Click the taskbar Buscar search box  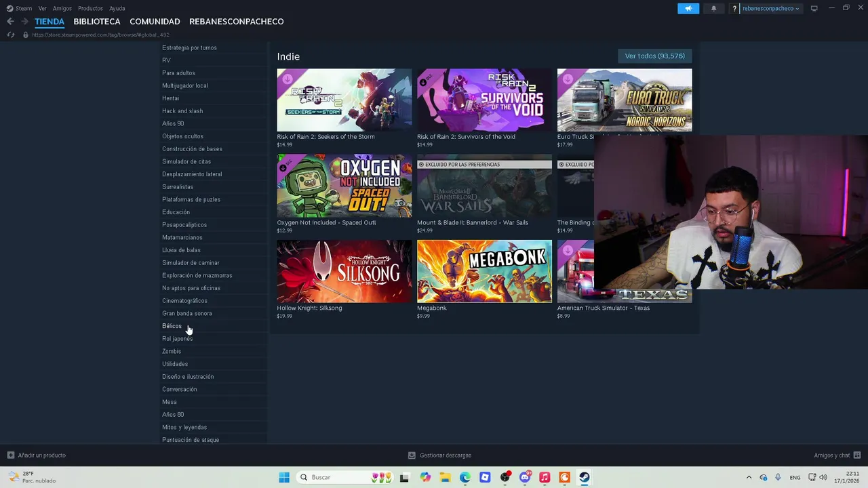[x=346, y=477]
